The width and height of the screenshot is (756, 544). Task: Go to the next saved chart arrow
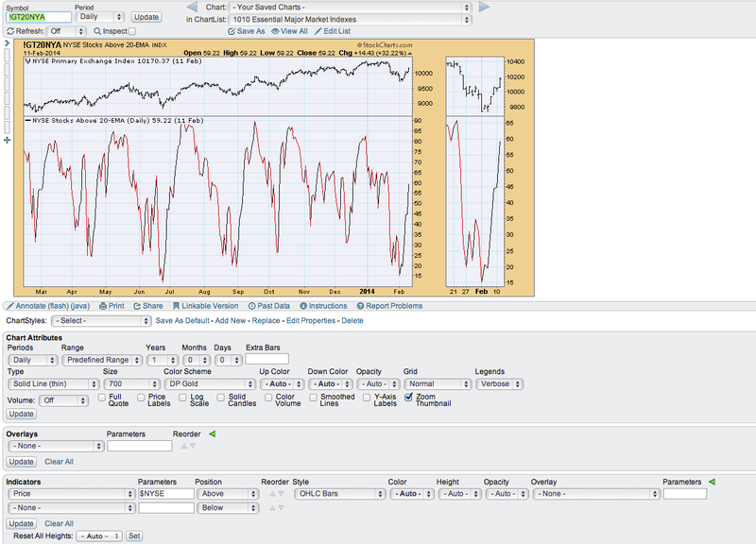click(484, 7)
